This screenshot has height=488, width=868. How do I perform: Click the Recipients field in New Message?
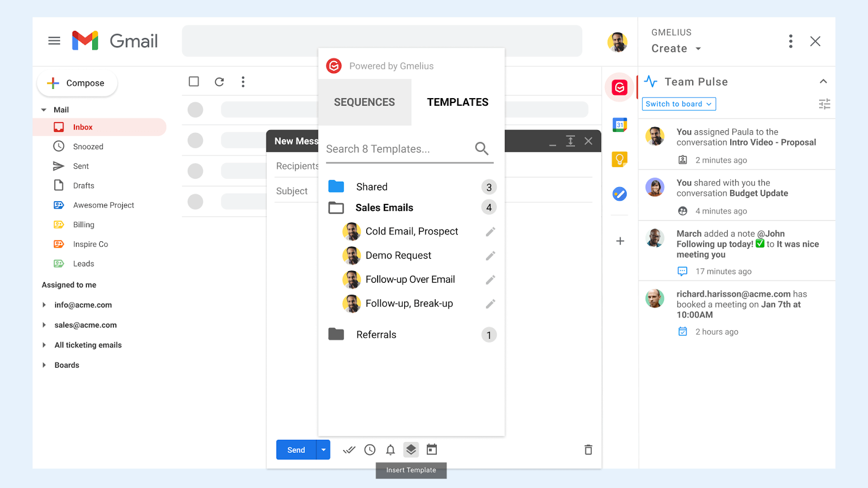tap(297, 166)
